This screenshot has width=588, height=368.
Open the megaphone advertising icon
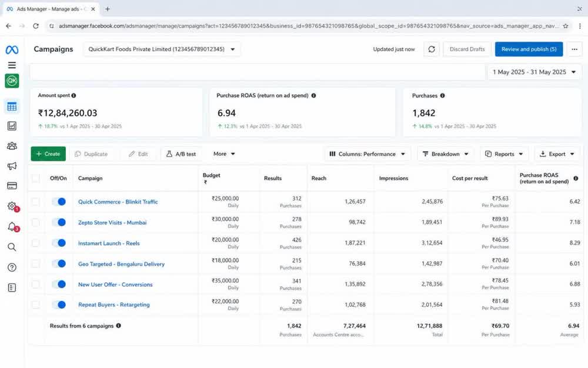pyautogui.click(x=12, y=166)
